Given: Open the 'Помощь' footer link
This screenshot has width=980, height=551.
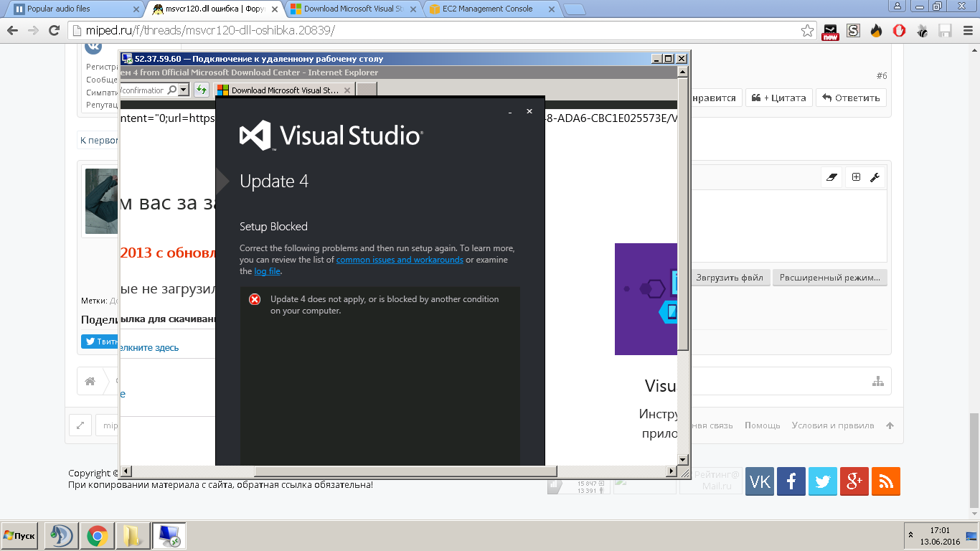Looking at the screenshot, I should pos(762,425).
